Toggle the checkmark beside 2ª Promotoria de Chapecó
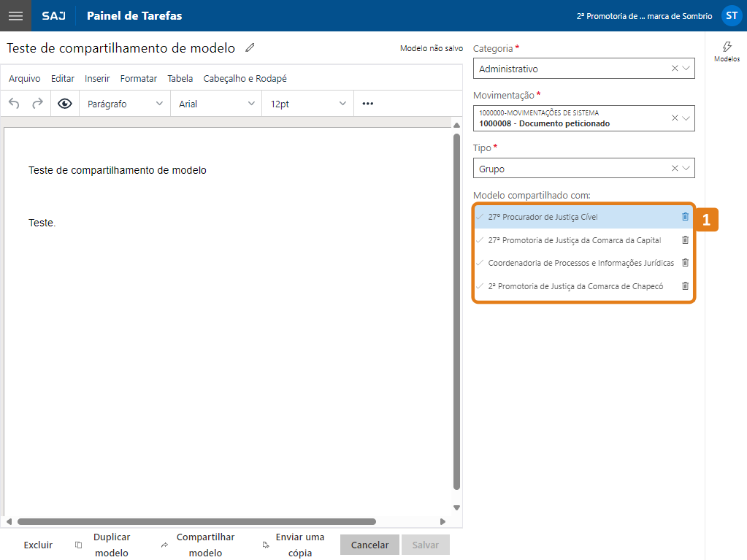 pos(480,286)
